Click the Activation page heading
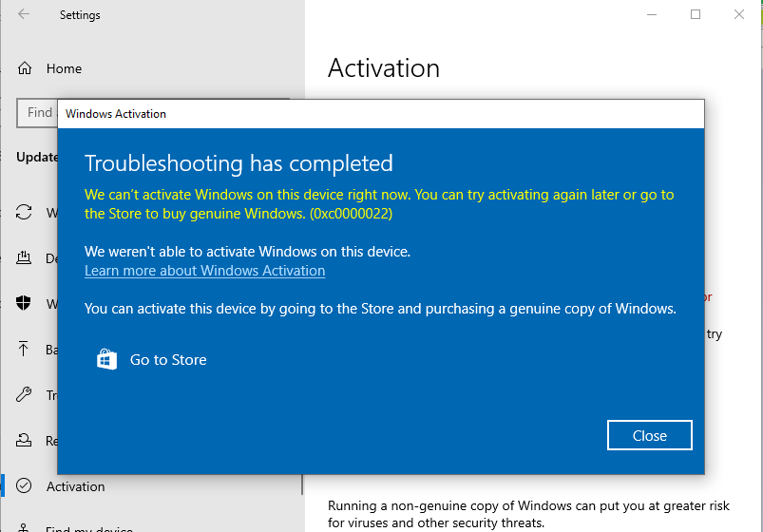 [x=384, y=67]
